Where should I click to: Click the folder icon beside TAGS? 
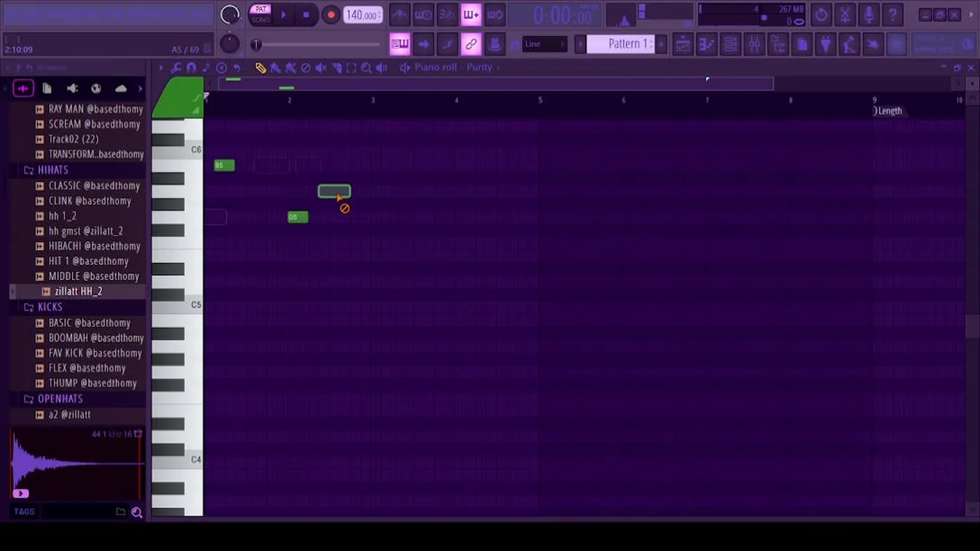[x=120, y=512]
